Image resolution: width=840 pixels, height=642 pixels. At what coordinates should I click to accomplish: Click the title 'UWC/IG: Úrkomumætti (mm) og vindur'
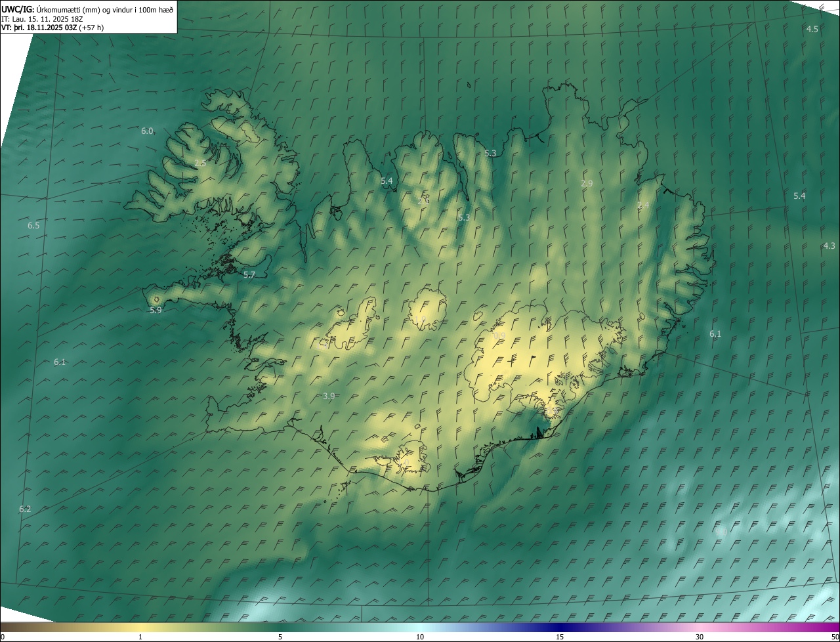point(88,9)
